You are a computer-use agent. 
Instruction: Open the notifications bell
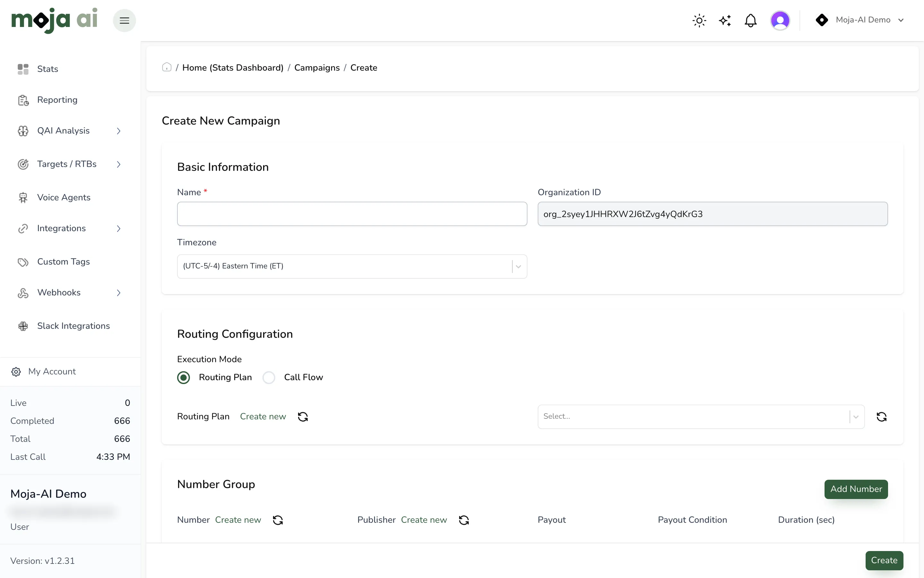point(750,20)
